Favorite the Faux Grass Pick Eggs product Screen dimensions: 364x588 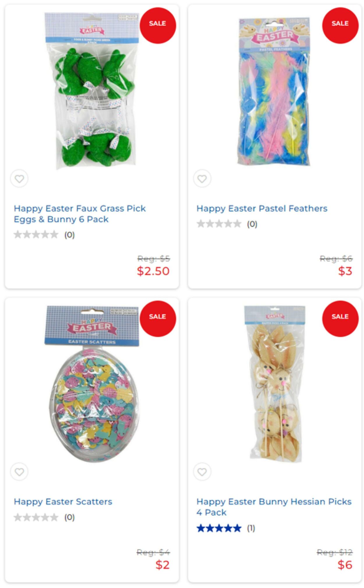19,178
